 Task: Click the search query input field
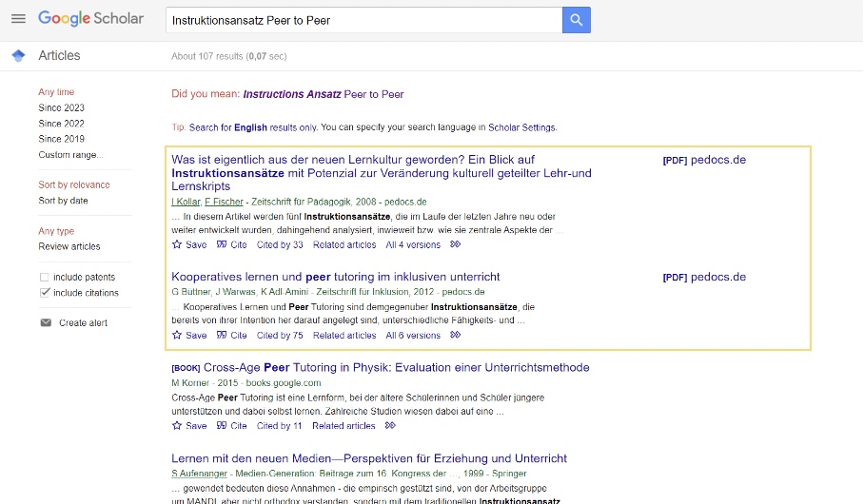click(x=362, y=20)
